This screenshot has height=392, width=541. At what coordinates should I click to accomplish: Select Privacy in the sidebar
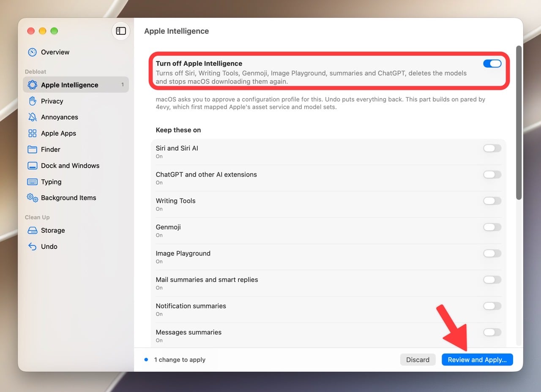[x=52, y=101]
